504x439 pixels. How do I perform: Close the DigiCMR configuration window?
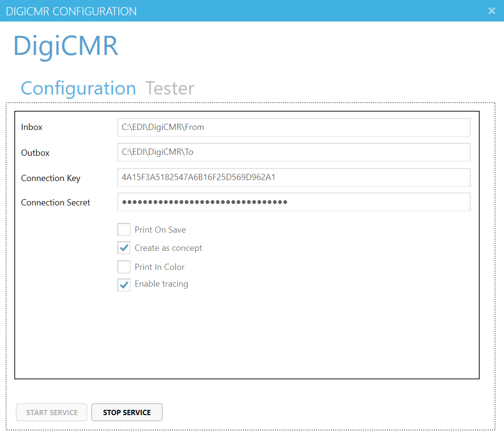[x=492, y=11]
